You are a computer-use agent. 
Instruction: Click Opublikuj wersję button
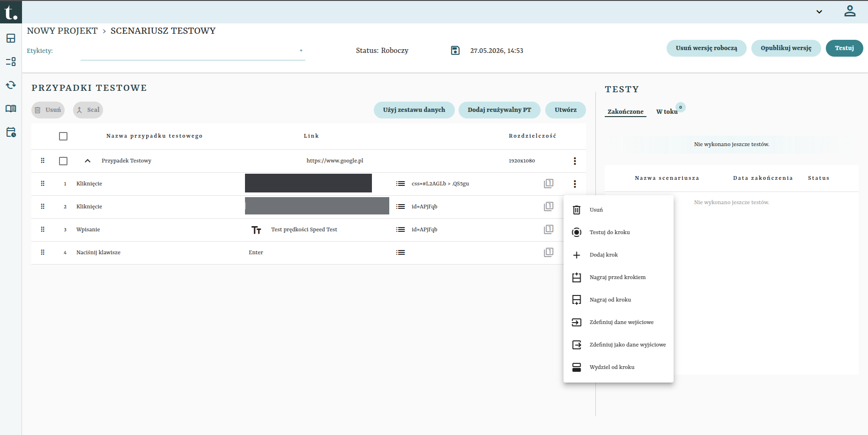786,48
